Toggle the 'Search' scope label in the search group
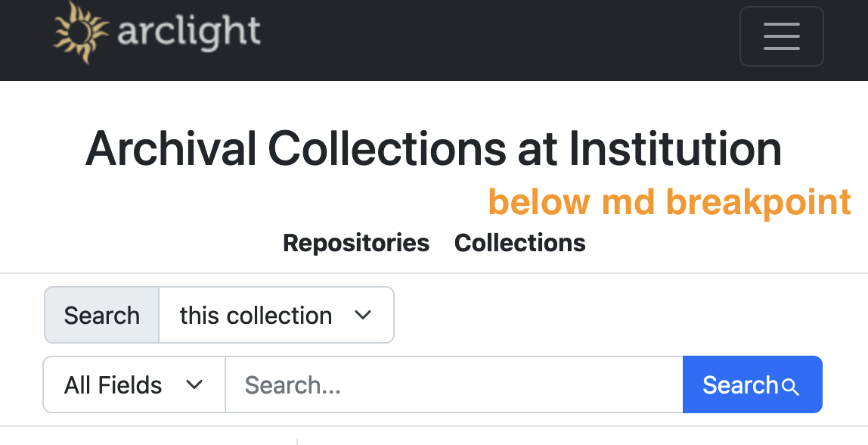Screen dimensions: 868x445 click(x=101, y=315)
